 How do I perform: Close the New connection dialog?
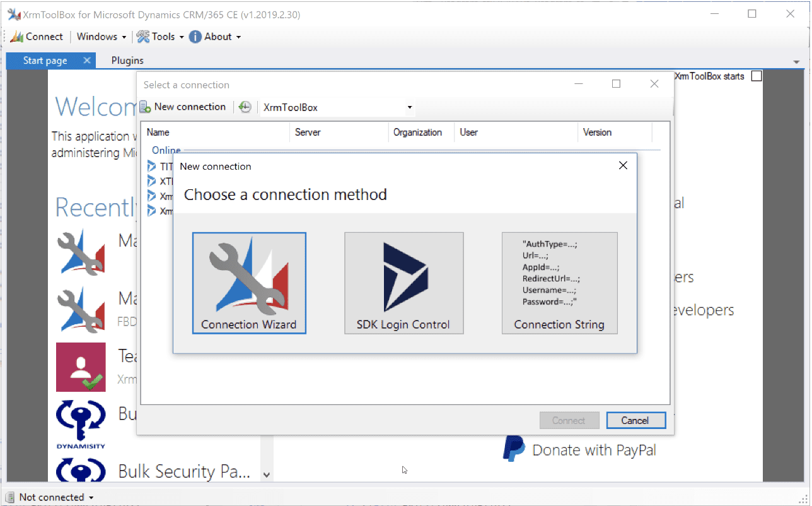623,166
